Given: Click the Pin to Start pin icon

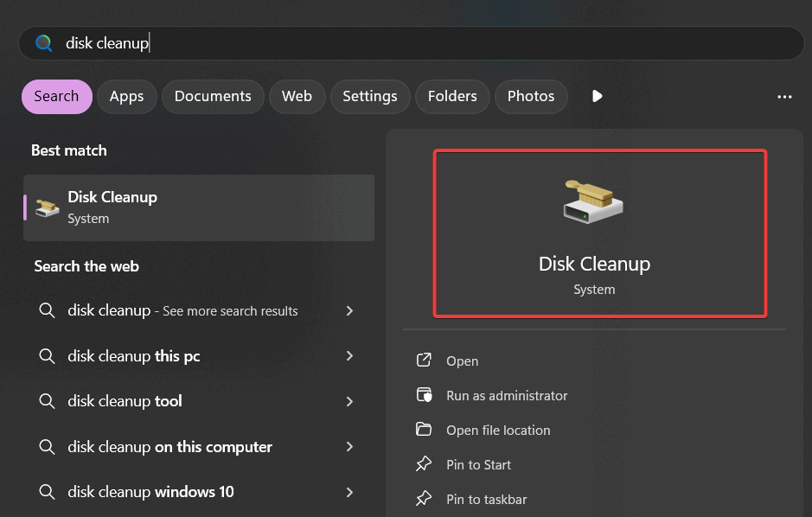Looking at the screenshot, I should pyautogui.click(x=424, y=464).
